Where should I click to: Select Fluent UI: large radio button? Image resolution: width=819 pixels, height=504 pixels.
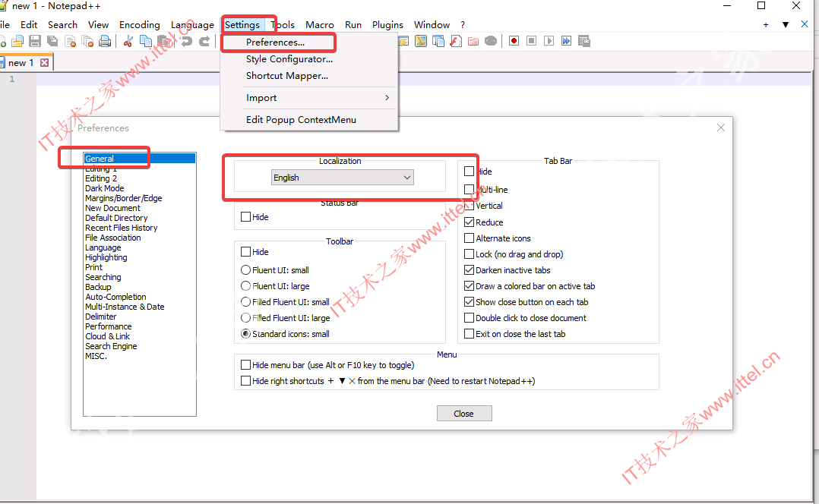245,286
